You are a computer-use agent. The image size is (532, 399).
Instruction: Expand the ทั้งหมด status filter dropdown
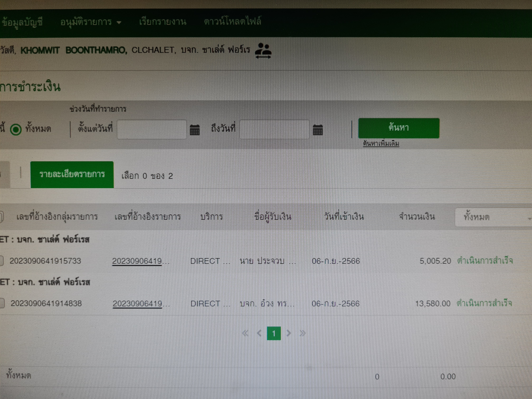tap(493, 217)
